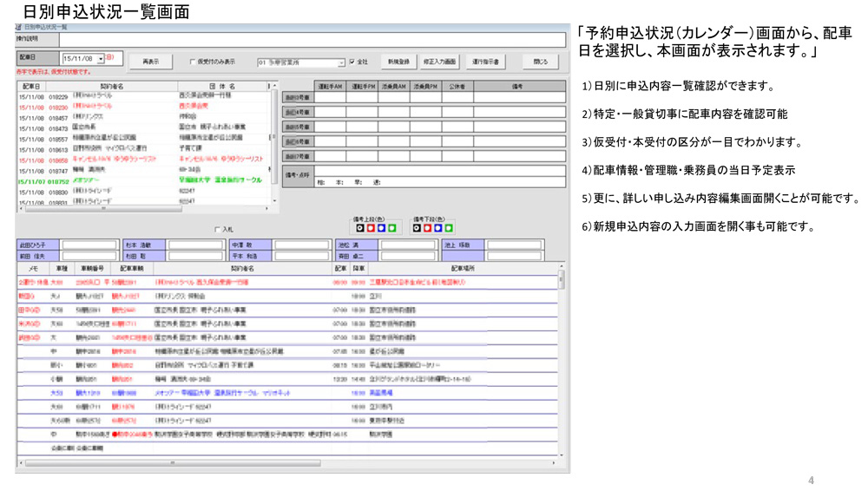Click the 車輌番号 column header
Viewport: 868px width, 490px height.
point(92,268)
